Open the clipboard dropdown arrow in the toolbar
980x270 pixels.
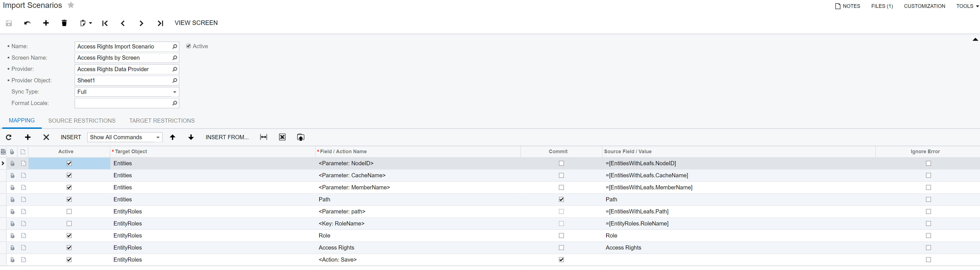coord(90,23)
